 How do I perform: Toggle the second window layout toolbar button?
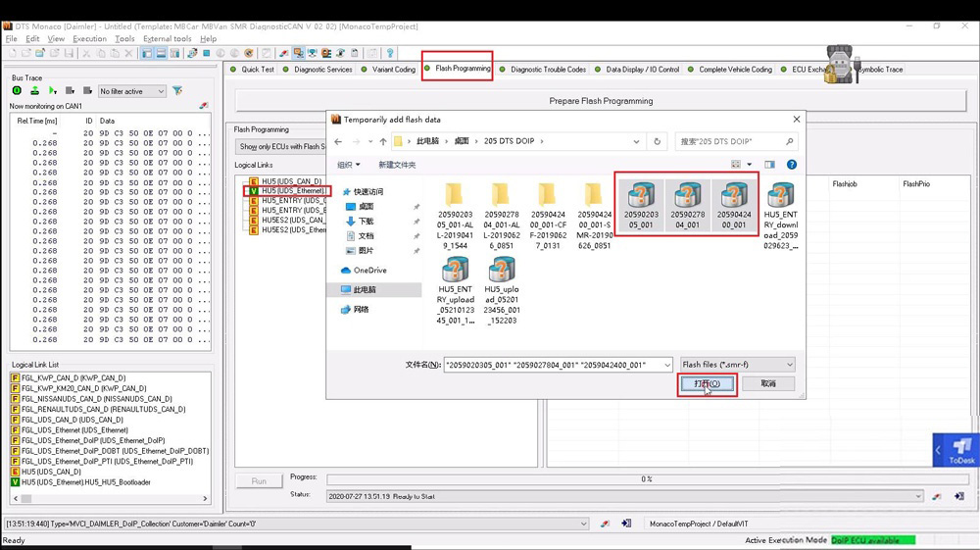[x=161, y=53]
